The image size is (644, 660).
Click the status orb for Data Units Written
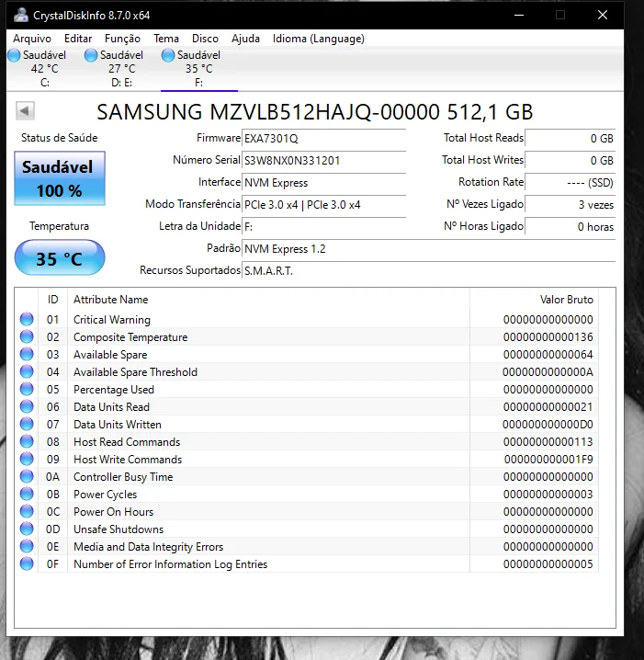[x=27, y=424]
